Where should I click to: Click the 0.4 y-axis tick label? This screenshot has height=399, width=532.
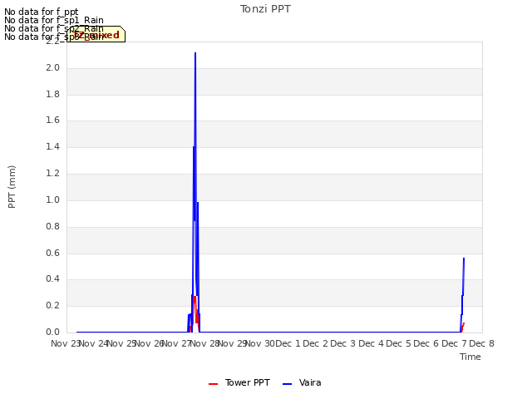pos(52,279)
